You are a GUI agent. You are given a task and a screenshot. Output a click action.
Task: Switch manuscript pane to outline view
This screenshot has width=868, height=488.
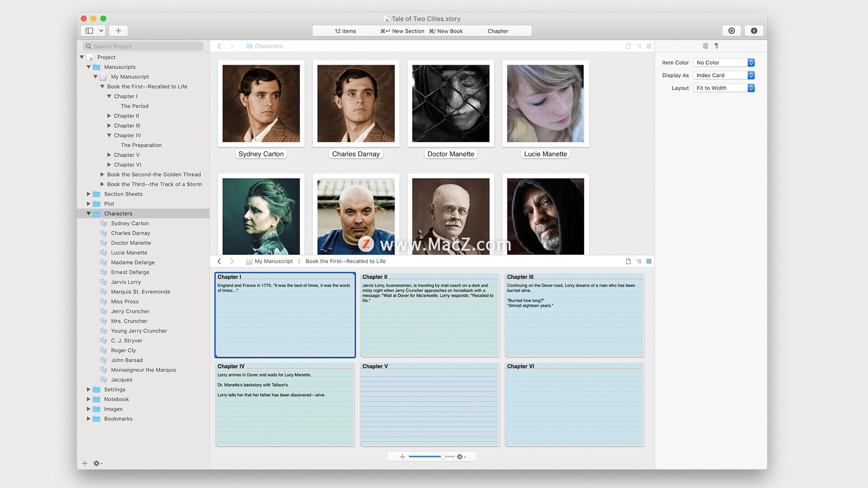pos(639,261)
